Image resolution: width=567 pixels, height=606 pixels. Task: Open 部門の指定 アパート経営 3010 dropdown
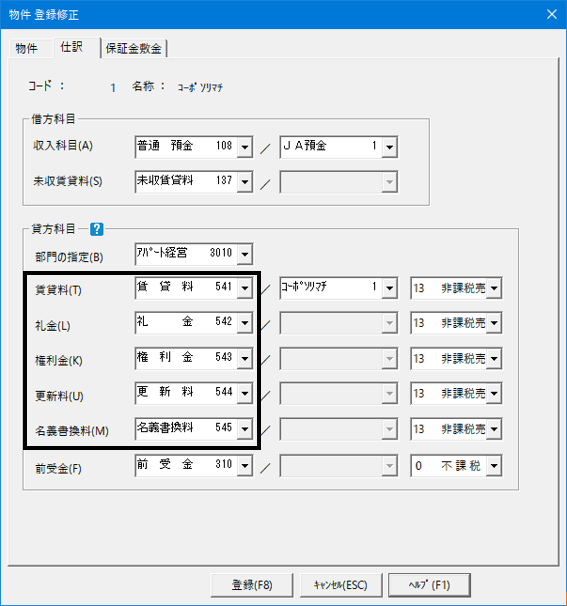click(245, 254)
